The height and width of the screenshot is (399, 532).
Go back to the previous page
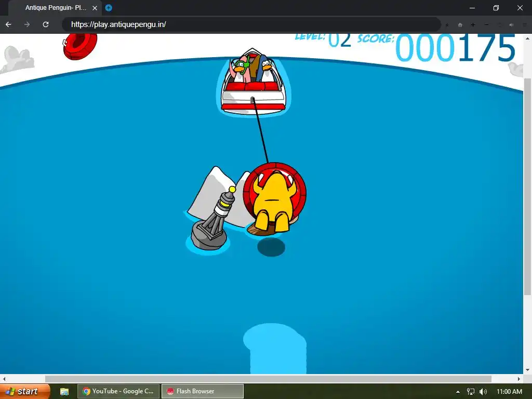pos(8,24)
